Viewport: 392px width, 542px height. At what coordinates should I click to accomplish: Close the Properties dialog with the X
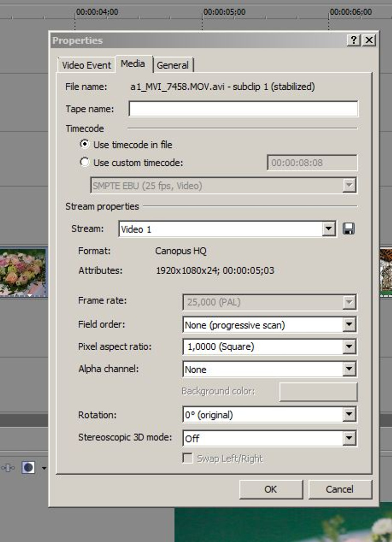(x=369, y=40)
